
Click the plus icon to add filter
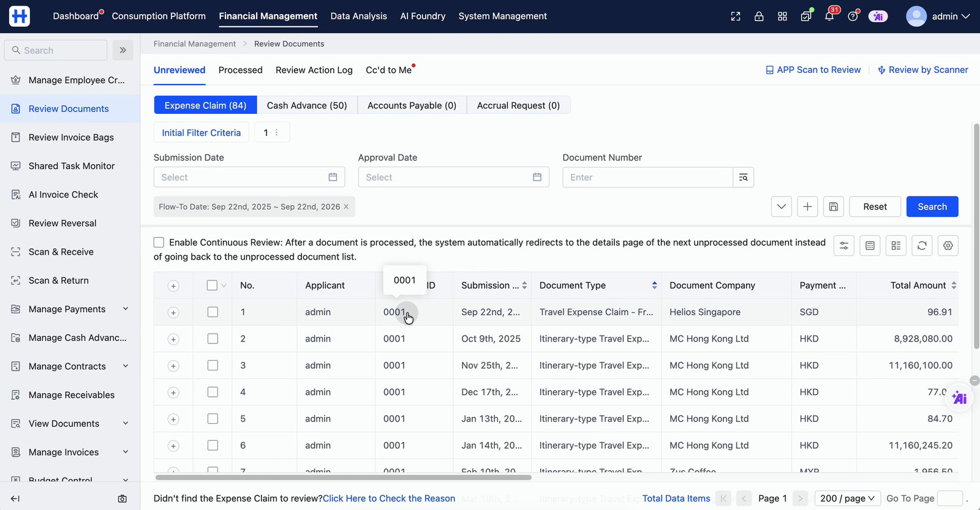[x=807, y=207]
